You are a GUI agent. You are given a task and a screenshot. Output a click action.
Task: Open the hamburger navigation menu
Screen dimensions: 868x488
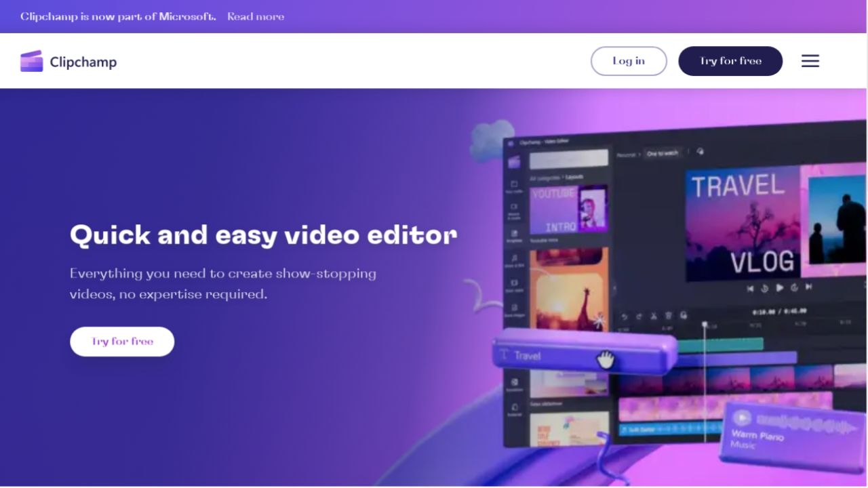coord(810,61)
